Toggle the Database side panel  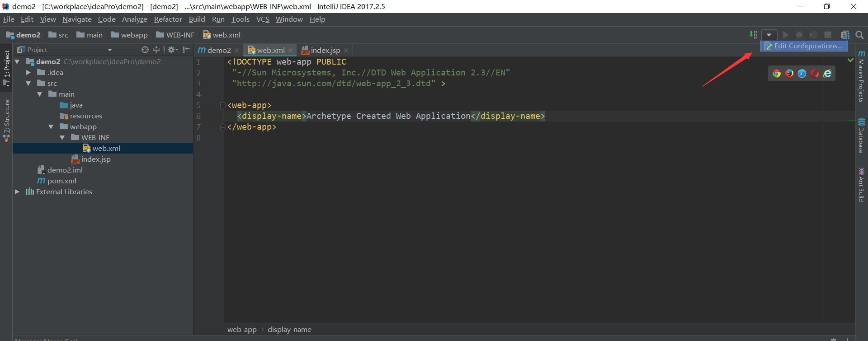[861, 136]
